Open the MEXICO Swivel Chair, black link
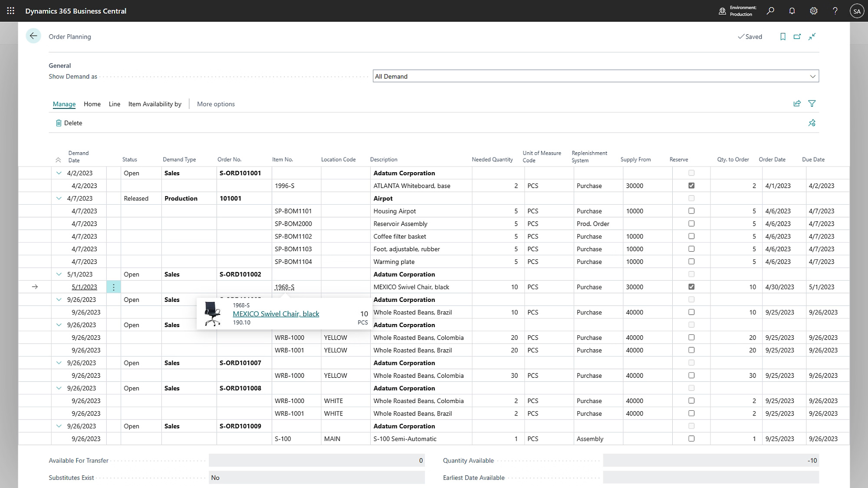The image size is (868, 488). click(x=276, y=314)
